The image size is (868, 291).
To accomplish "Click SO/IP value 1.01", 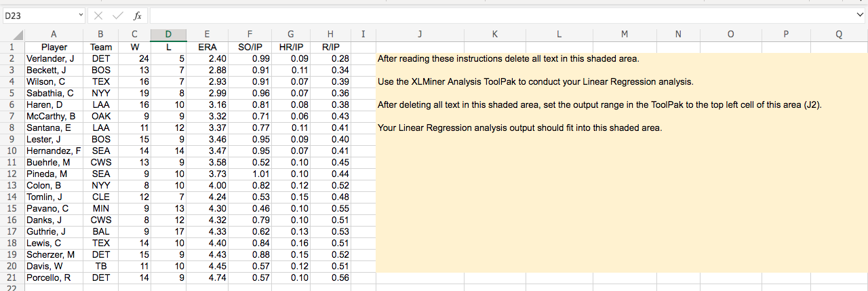I will click(250, 174).
